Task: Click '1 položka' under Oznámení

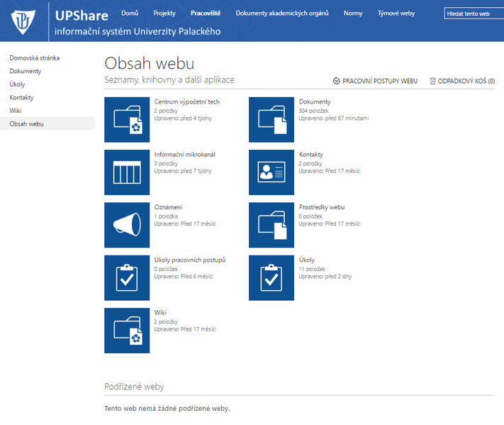Action: pos(166,216)
